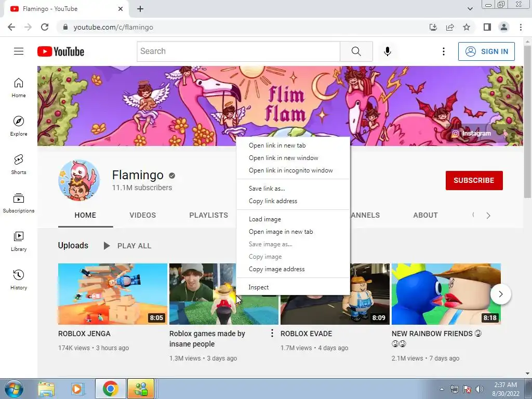Screen dimensions: 532x399
Task: Click SIGN IN button
Action: pos(486,51)
